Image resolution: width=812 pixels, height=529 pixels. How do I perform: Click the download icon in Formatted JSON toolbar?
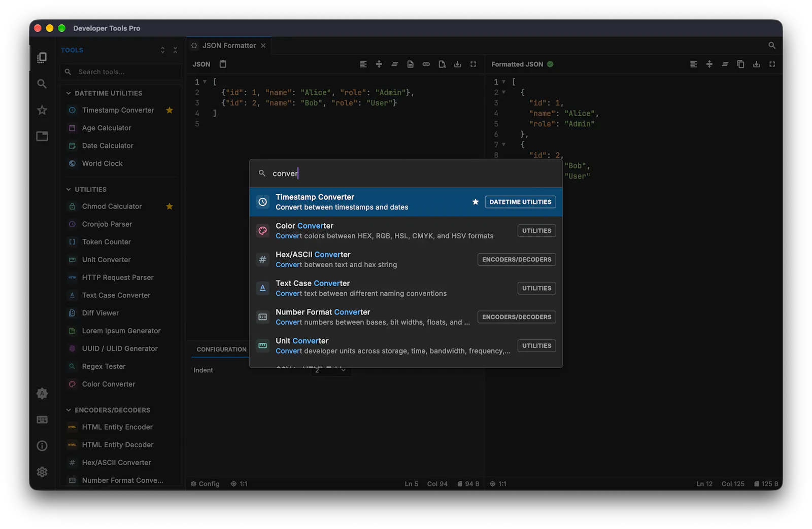coord(757,64)
